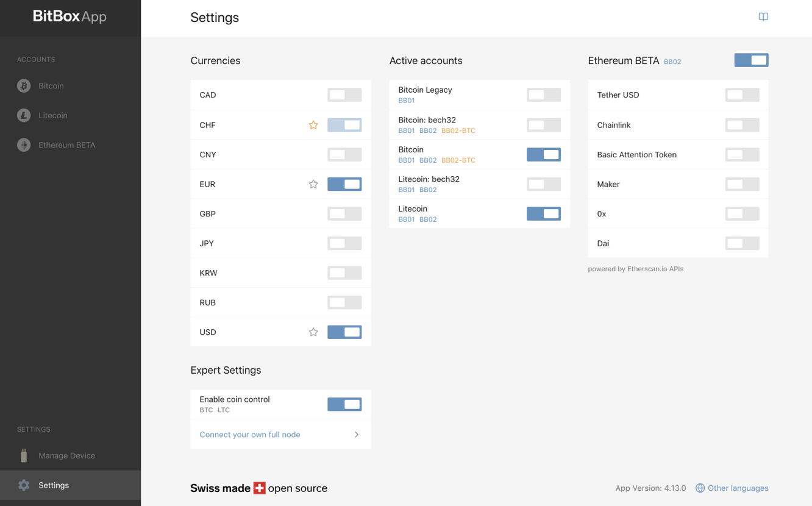Disable the Bitcoin active account switch
The image size is (812, 506).
coord(544,154)
